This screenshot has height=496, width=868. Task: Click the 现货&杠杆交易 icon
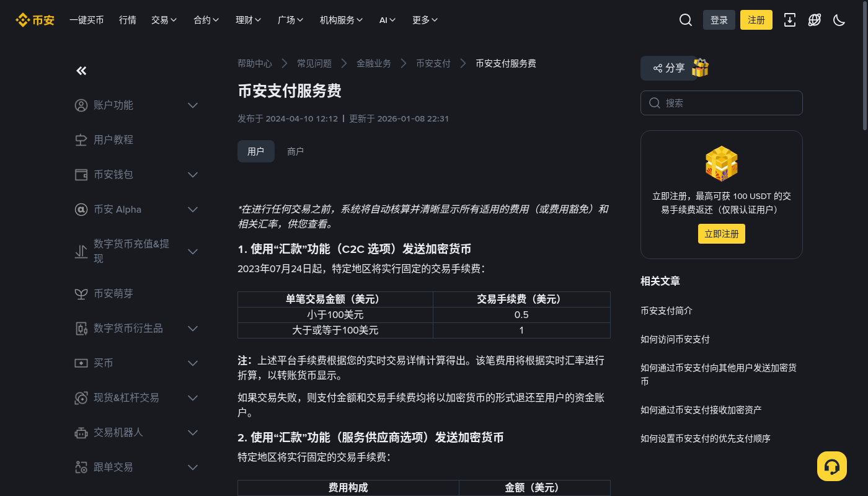(81, 398)
